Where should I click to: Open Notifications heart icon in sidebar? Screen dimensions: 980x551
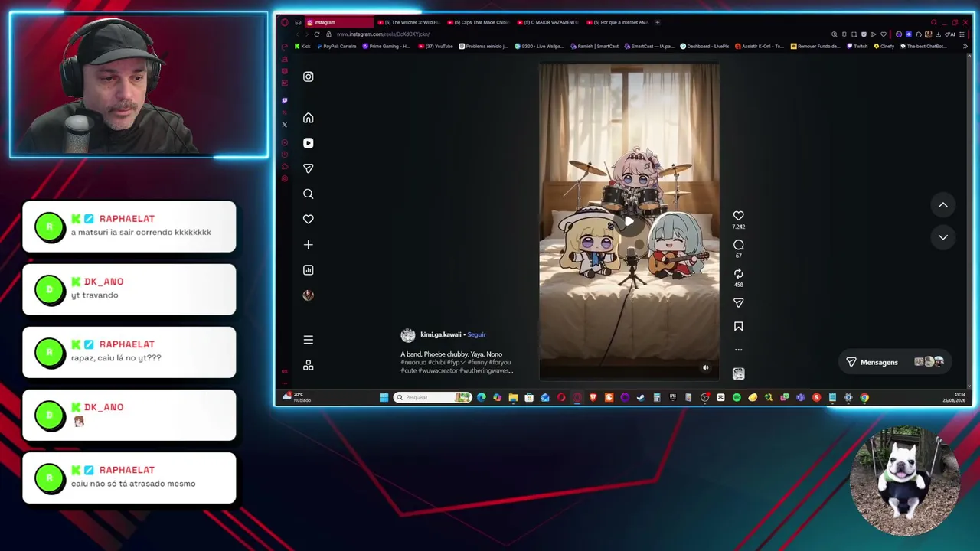[308, 219]
